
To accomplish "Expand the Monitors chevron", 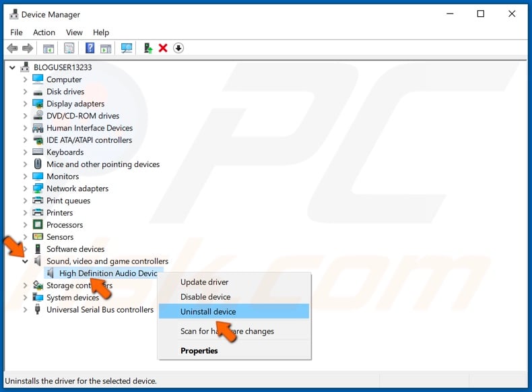I will pos(25,176).
